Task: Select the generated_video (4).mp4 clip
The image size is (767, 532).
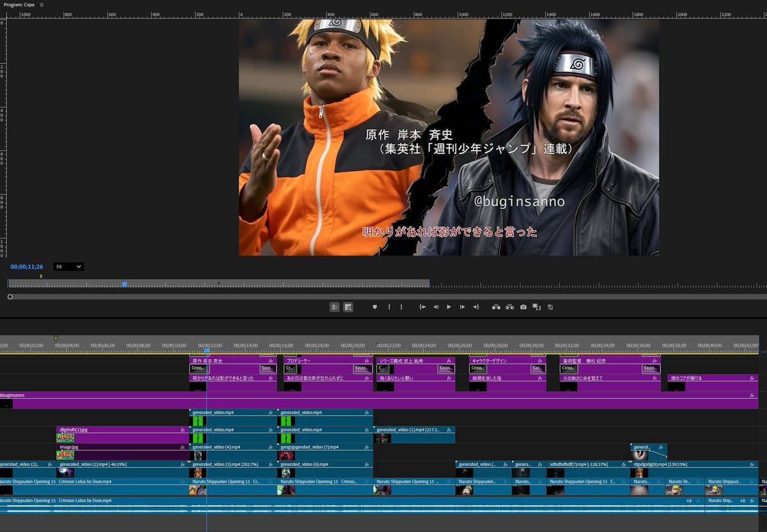Action: click(233, 452)
